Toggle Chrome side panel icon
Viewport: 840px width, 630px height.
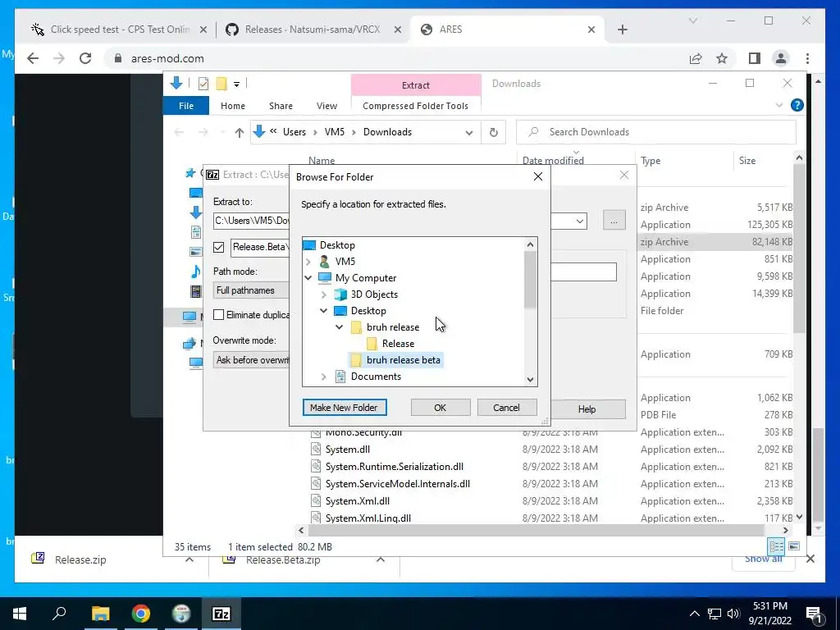pyautogui.click(x=755, y=58)
